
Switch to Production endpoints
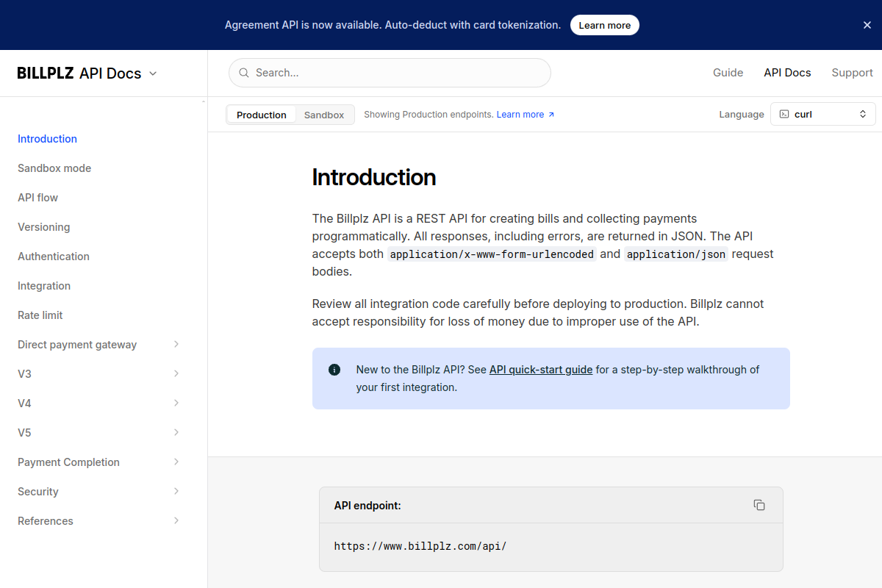[x=261, y=115]
